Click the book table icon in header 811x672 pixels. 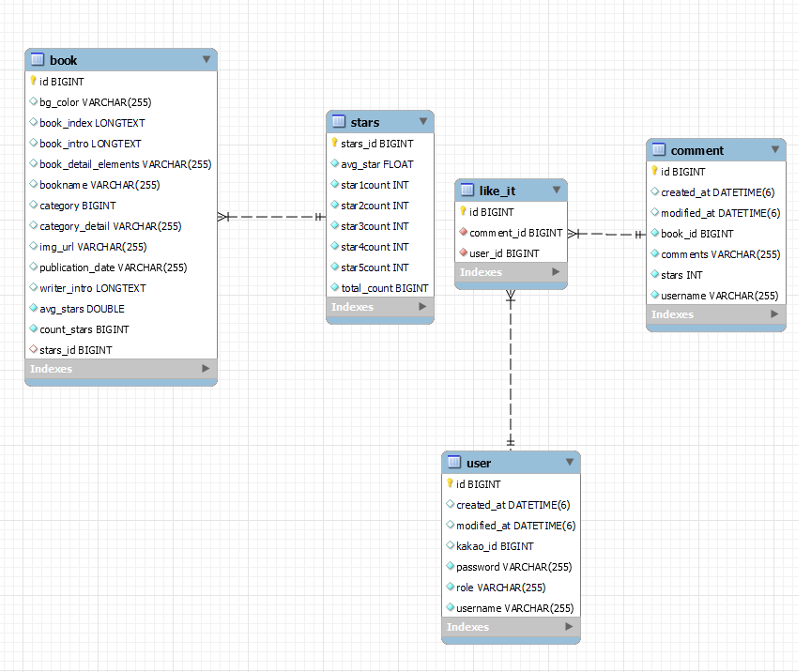point(38,59)
